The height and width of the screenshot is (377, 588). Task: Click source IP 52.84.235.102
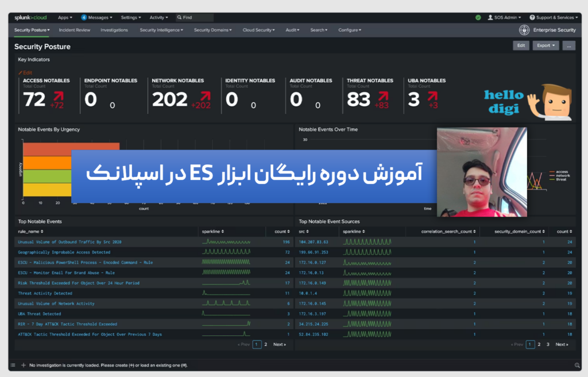pyautogui.click(x=314, y=334)
